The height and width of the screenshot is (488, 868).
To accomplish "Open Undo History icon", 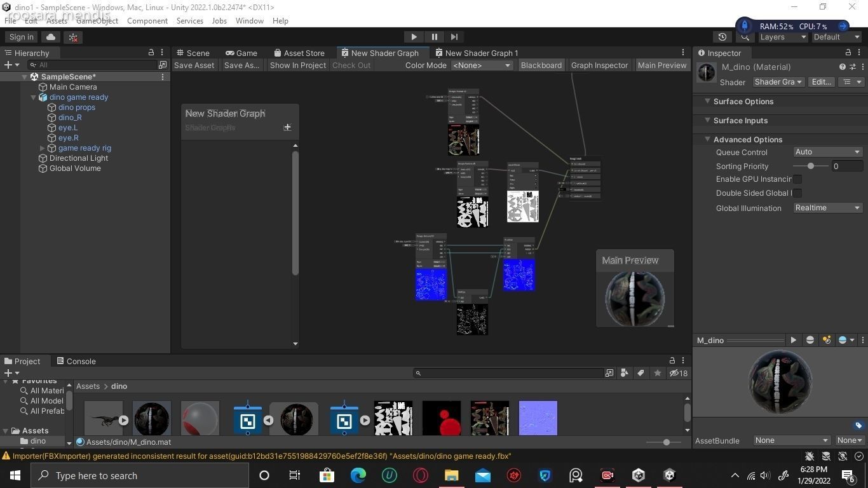I will click(722, 37).
